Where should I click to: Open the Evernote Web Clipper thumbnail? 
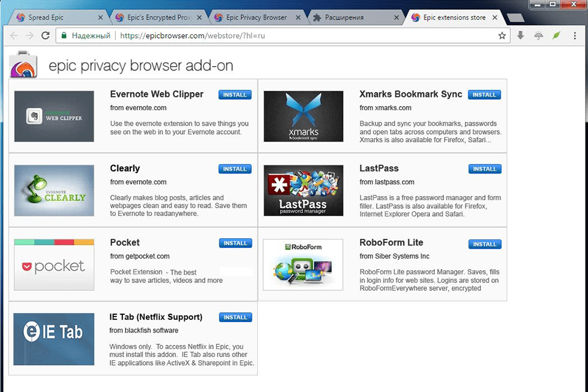click(x=54, y=116)
